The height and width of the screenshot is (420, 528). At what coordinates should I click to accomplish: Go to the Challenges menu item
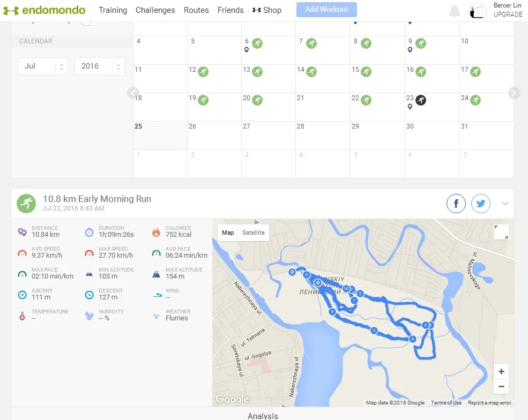[155, 10]
